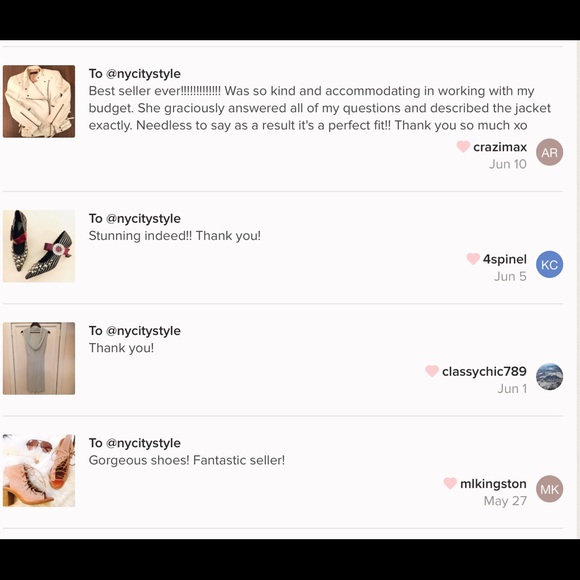Click the 'Best seller ever' review text
Screen dimensions: 580x580
[x=320, y=108]
